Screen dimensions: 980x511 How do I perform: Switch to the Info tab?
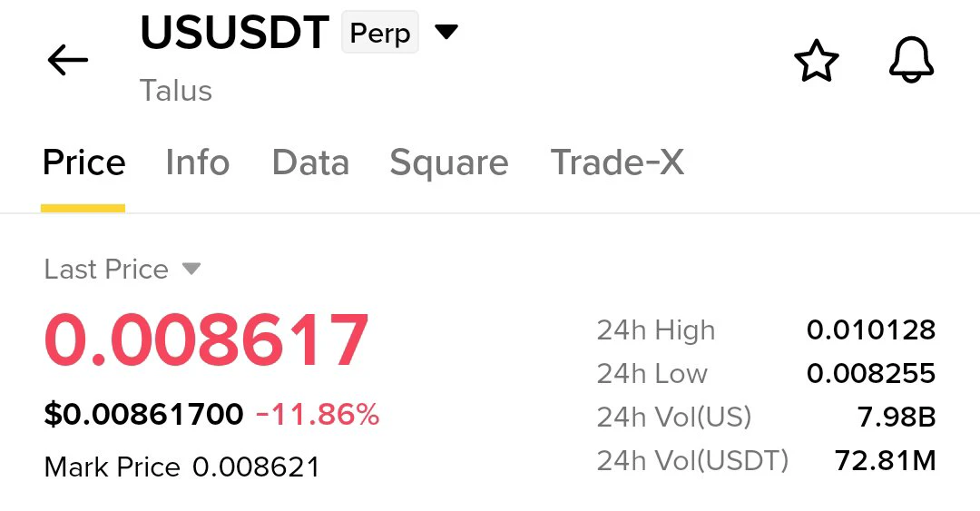point(198,162)
